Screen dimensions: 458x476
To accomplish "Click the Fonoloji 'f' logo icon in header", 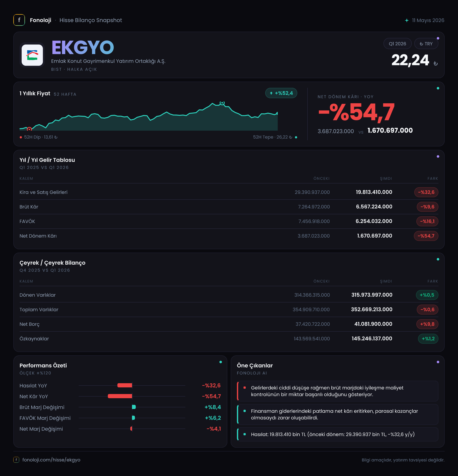I will [x=19, y=20].
